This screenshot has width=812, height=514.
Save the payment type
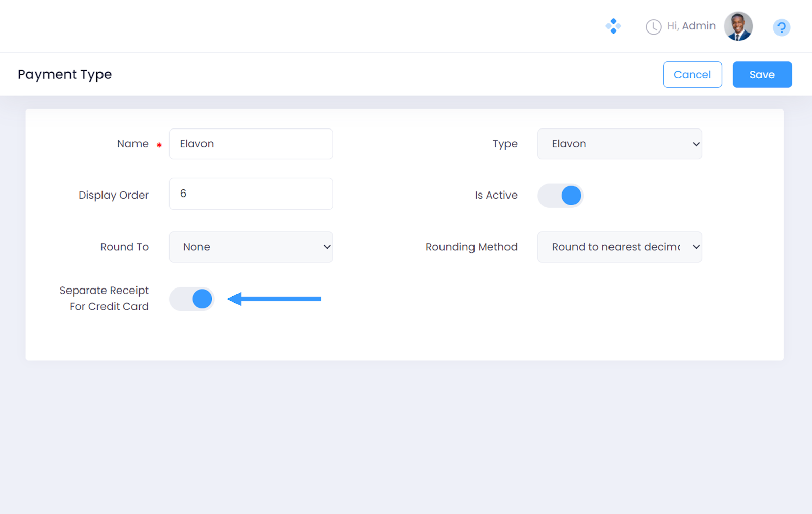pyautogui.click(x=762, y=75)
